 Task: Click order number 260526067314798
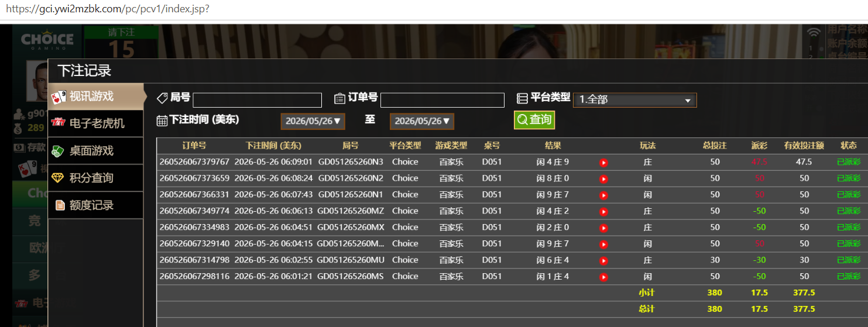[194, 260]
